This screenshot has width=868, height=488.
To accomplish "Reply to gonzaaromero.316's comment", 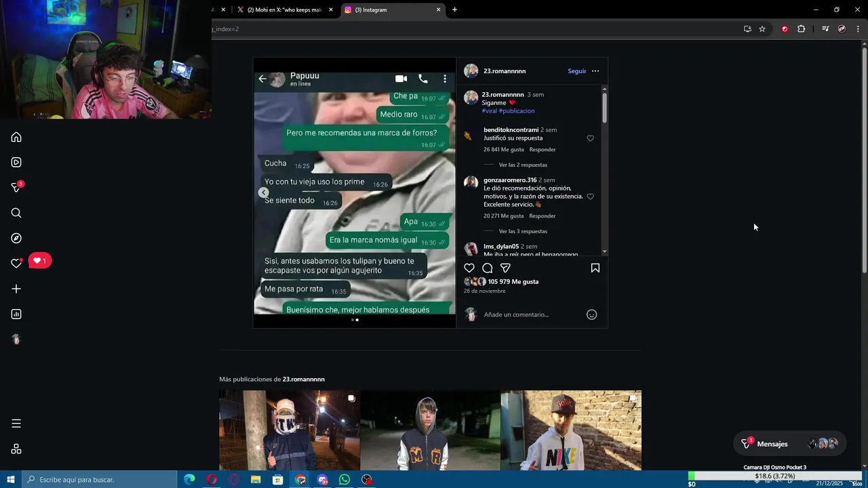I will tap(542, 216).
